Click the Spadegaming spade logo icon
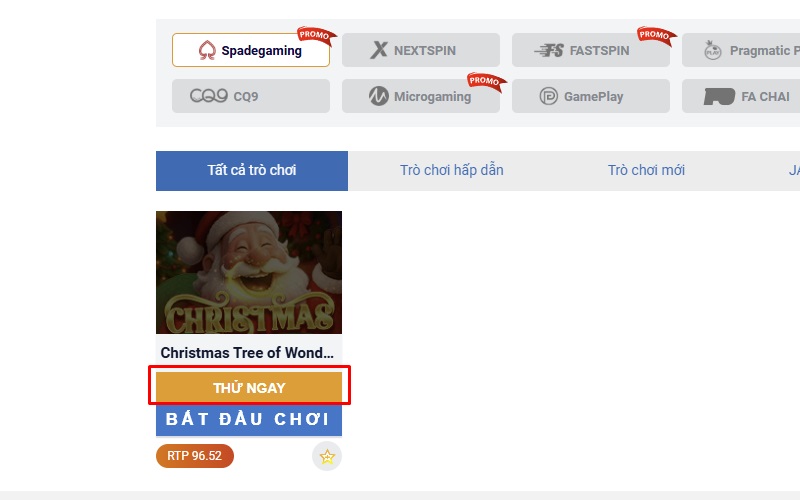 click(x=207, y=50)
